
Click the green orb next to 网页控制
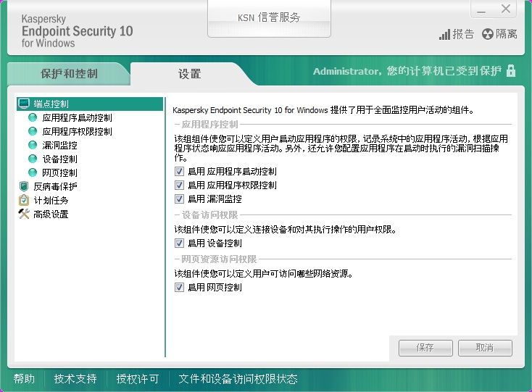pos(33,172)
